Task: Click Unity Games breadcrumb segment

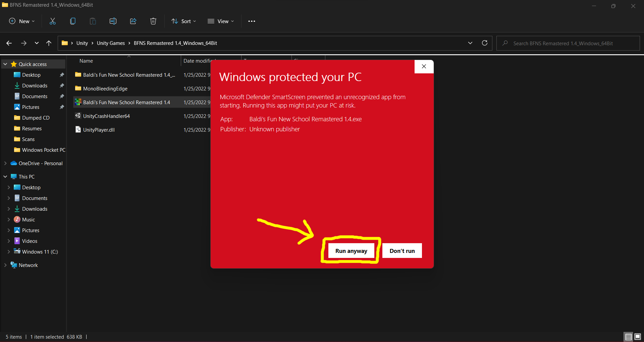Action: pyautogui.click(x=111, y=43)
